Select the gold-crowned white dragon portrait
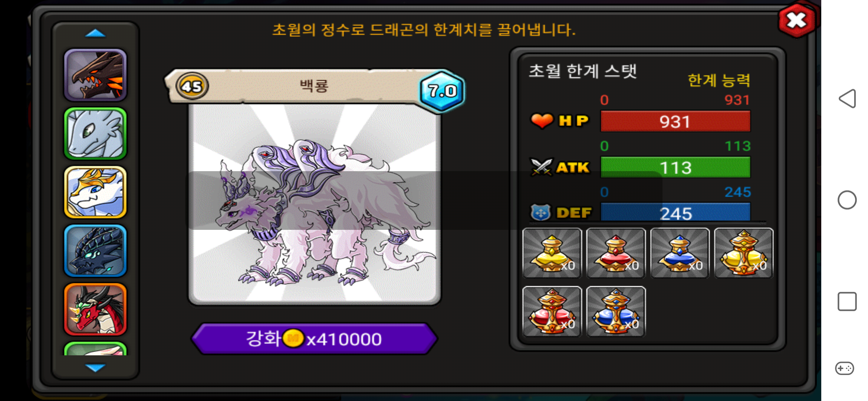The image size is (868, 401). (95, 192)
